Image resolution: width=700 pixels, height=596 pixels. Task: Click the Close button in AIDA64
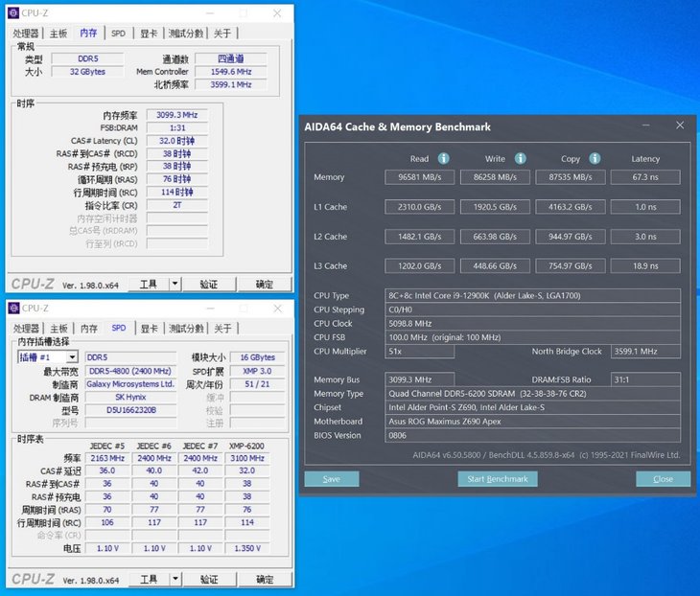(x=663, y=479)
